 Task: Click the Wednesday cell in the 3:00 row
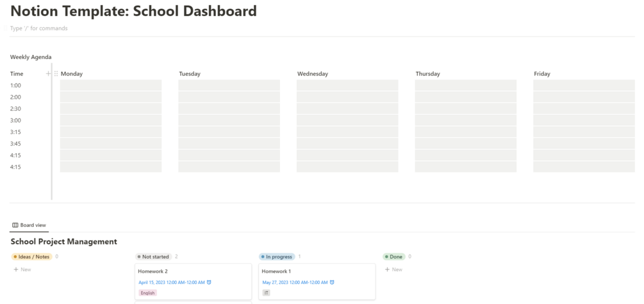[347, 121]
